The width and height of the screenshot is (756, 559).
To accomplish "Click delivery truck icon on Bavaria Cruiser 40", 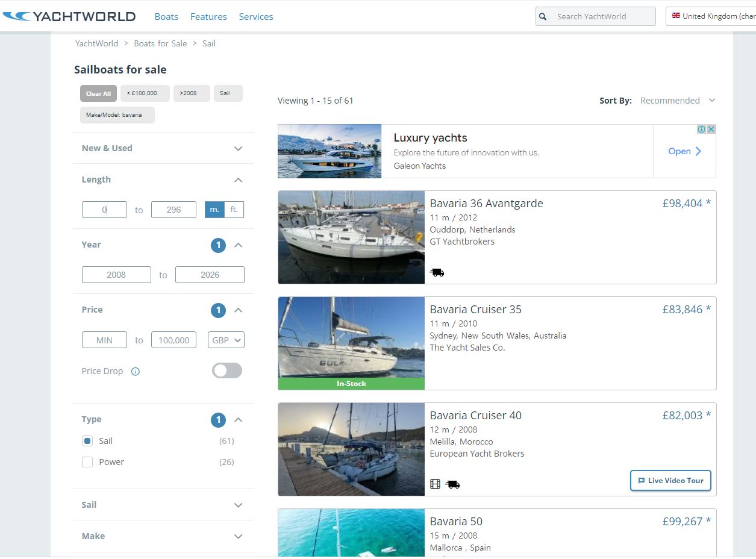I will pyautogui.click(x=452, y=484).
